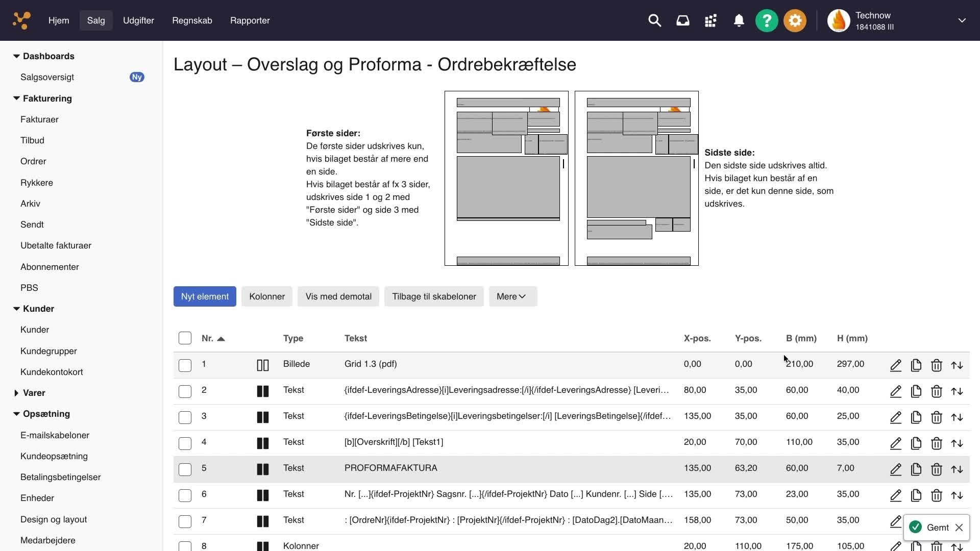The height and width of the screenshot is (551, 980).
Task: Open the search icon in top bar
Action: 654,20
